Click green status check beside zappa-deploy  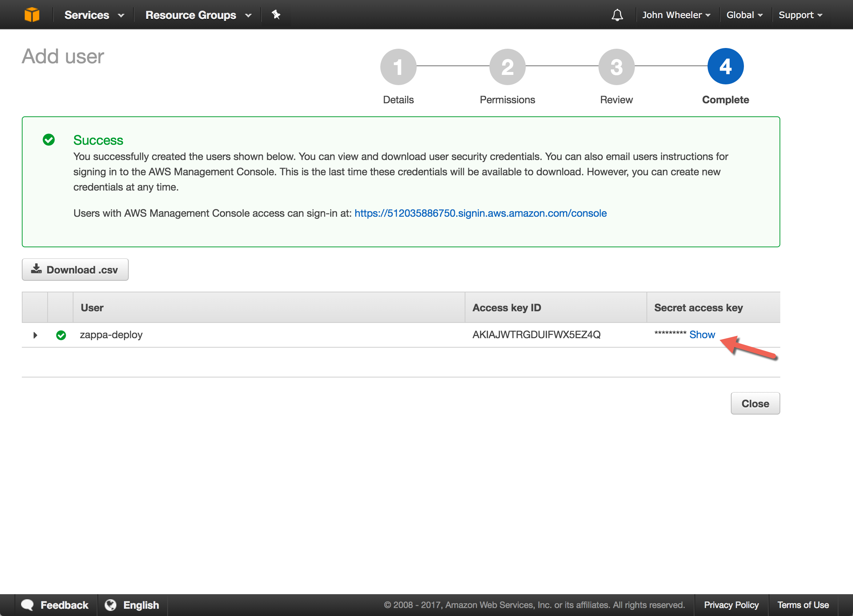(61, 335)
